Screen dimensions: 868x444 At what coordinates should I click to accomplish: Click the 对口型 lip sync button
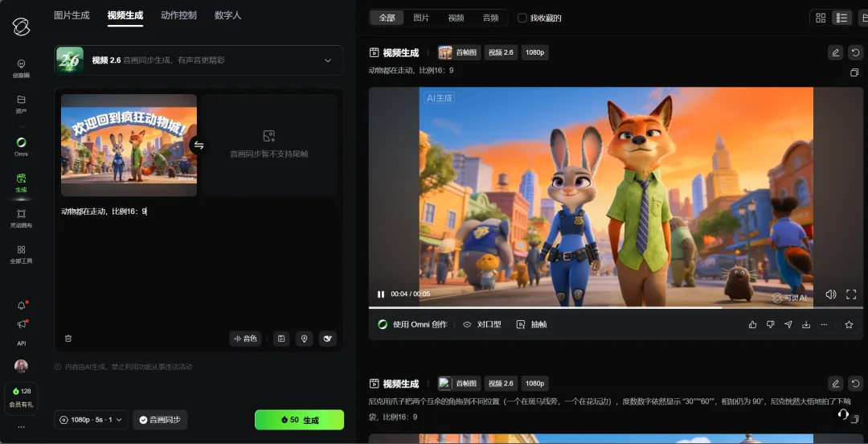[x=481, y=324]
